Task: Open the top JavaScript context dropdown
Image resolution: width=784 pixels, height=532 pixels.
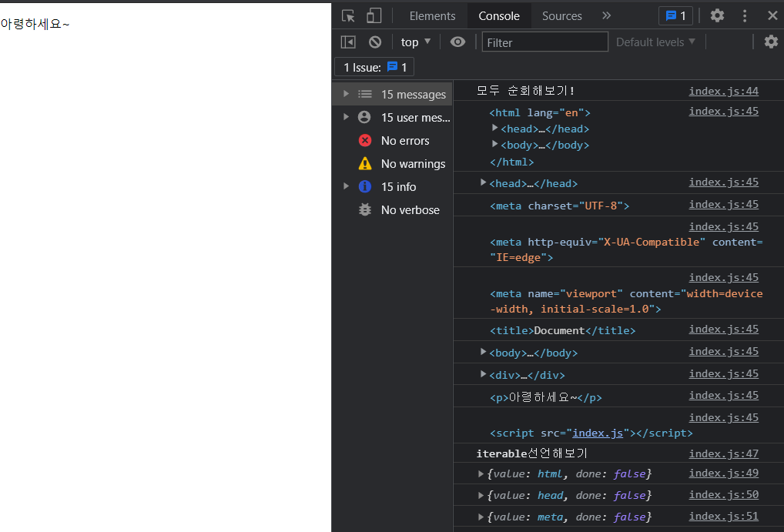Action: tap(416, 42)
